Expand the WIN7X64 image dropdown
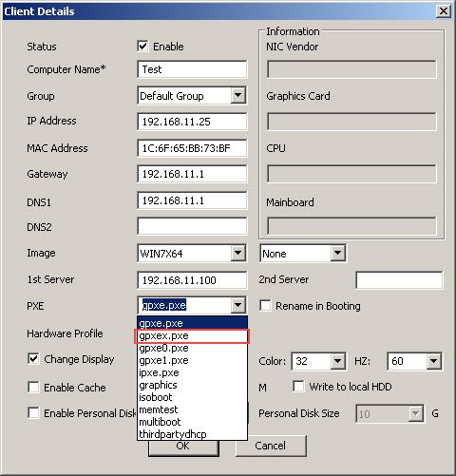 [x=237, y=253]
